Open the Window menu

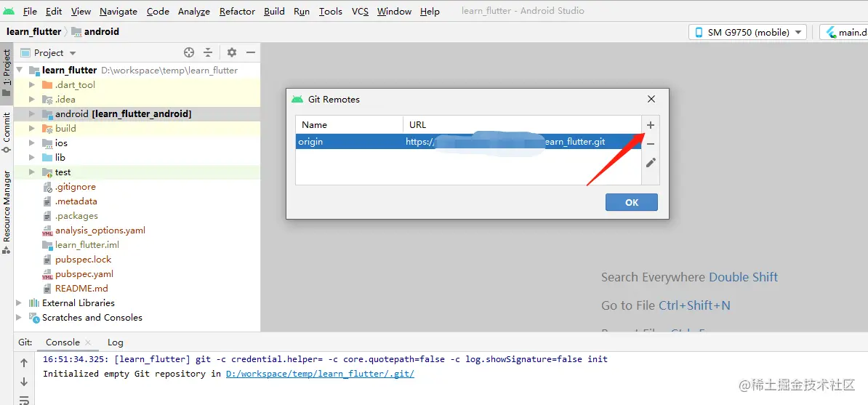(394, 11)
